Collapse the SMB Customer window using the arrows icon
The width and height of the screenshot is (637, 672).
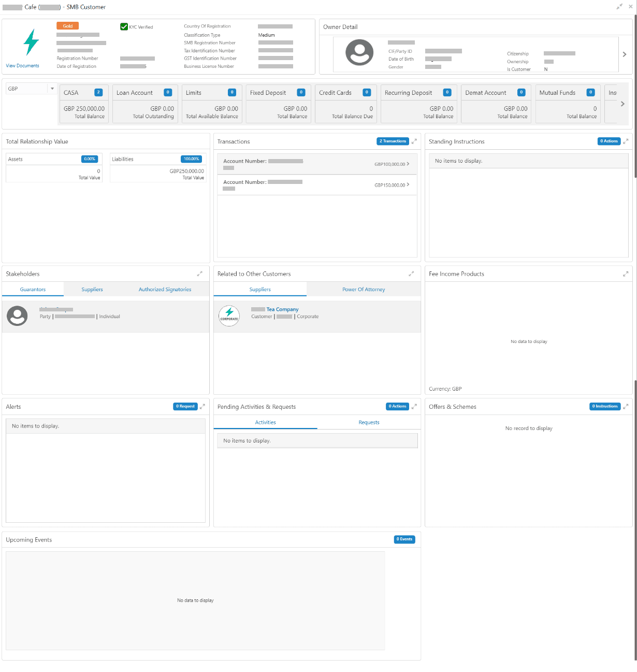click(x=619, y=7)
